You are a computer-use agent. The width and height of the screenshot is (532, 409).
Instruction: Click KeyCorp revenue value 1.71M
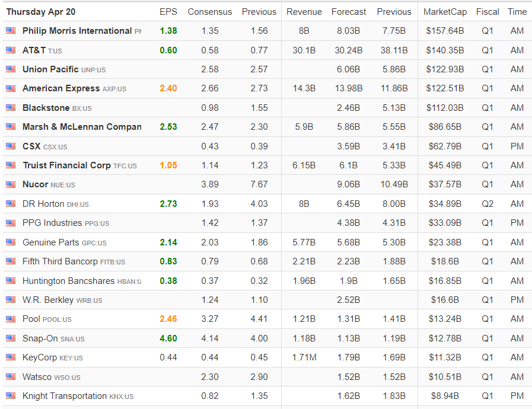[304, 357]
